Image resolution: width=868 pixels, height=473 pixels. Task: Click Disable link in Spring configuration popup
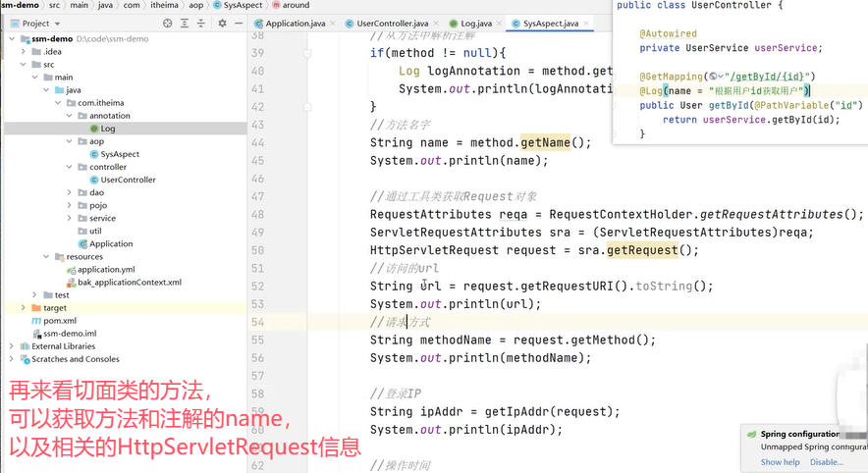point(827,462)
